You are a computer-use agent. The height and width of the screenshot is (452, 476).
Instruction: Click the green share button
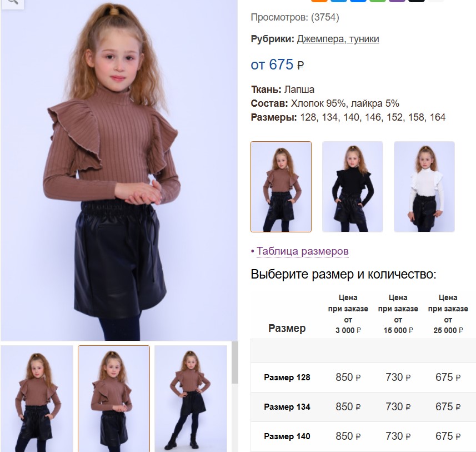click(x=378, y=1)
